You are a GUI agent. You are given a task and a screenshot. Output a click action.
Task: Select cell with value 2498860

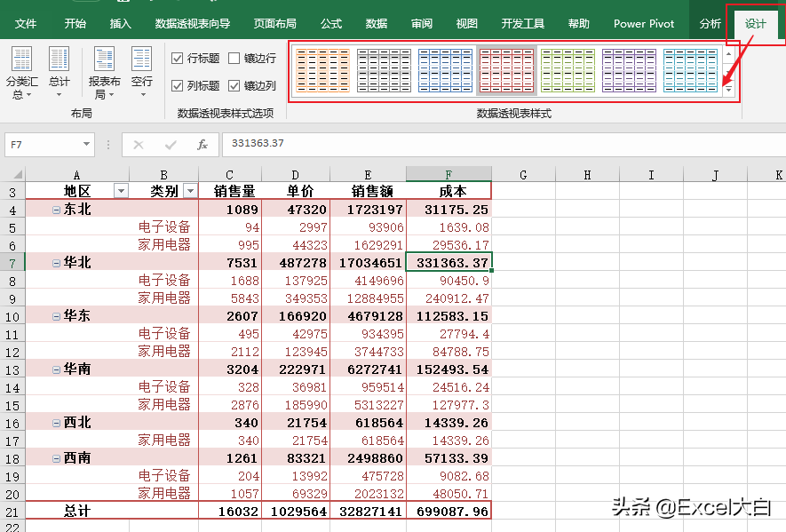368,458
